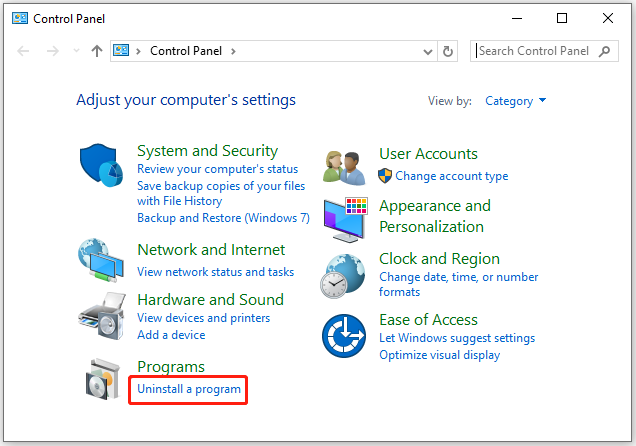
Task: Click the Appearance and Personalization monitor icon
Action: (x=346, y=220)
